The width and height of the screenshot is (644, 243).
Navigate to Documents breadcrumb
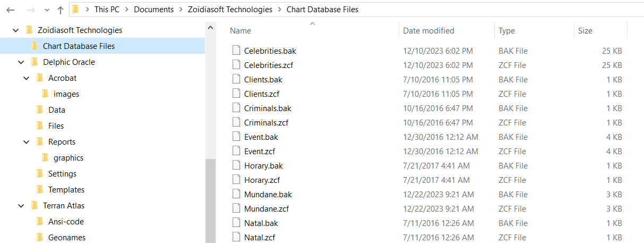click(153, 10)
